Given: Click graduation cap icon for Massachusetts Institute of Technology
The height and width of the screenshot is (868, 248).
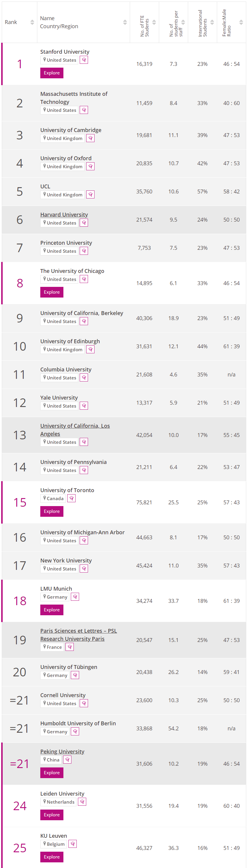Looking at the screenshot, I should click(x=84, y=110).
